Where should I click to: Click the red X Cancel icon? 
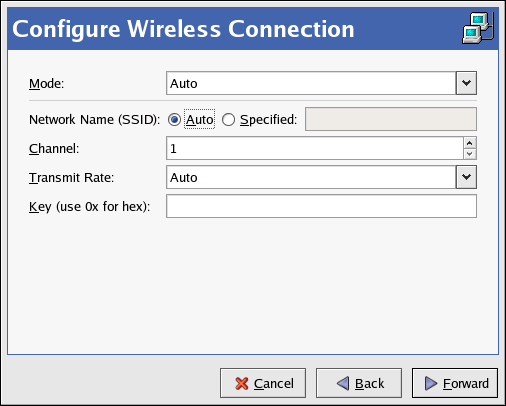[242, 383]
